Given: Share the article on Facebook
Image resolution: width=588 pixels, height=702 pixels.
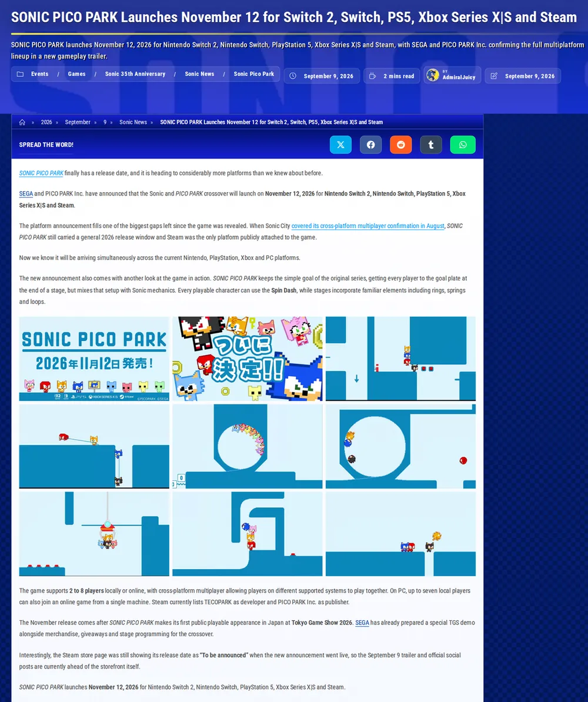Looking at the screenshot, I should tap(371, 145).
